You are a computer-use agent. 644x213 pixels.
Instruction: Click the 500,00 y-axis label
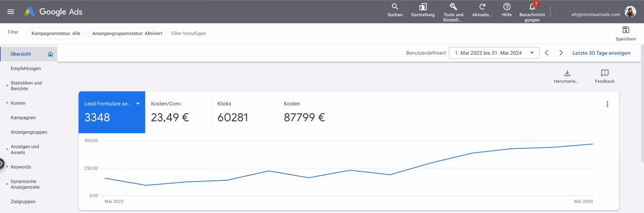91,141
